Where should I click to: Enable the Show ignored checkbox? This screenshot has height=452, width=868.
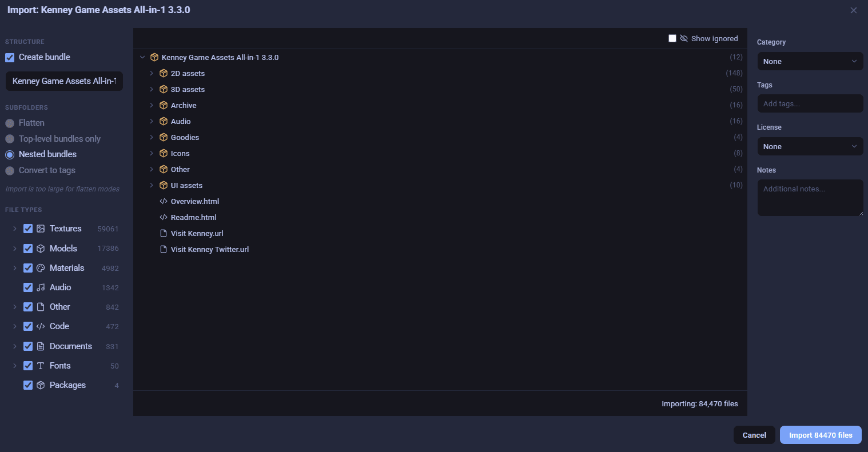pyautogui.click(x=672, y=38)
